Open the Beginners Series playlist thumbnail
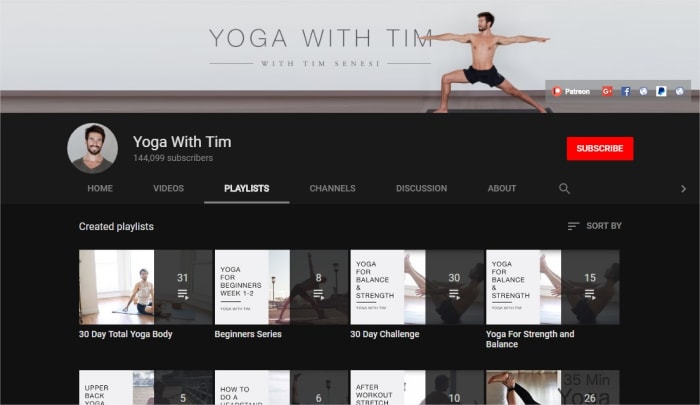700x405 pixels. [x=281, y=287]
